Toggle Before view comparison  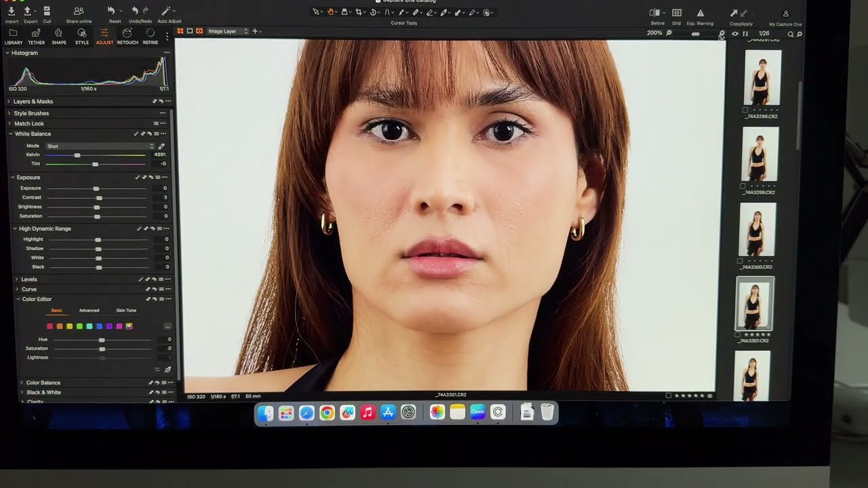655,13
